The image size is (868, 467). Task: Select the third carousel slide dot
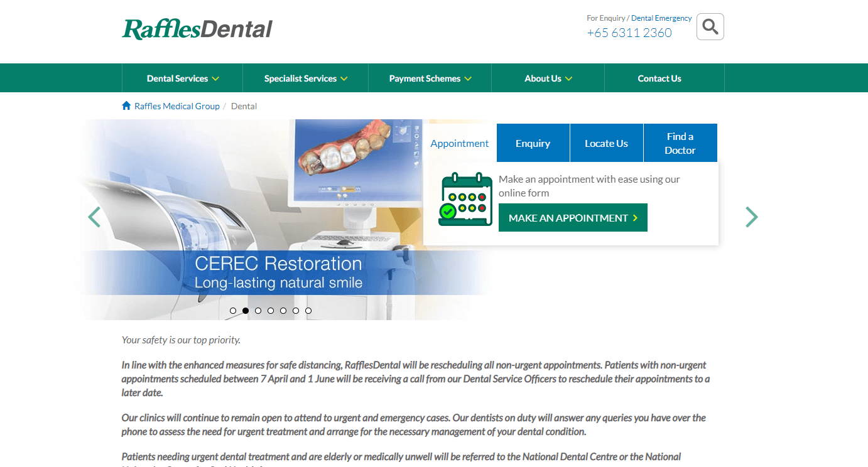(258, 311)
